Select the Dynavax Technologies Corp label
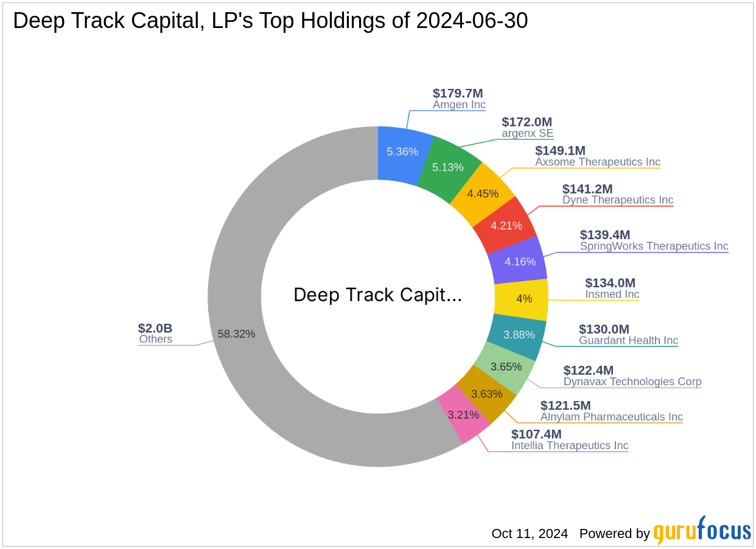The width and height of the screenshot is (756, 549). tap(632, 382)
